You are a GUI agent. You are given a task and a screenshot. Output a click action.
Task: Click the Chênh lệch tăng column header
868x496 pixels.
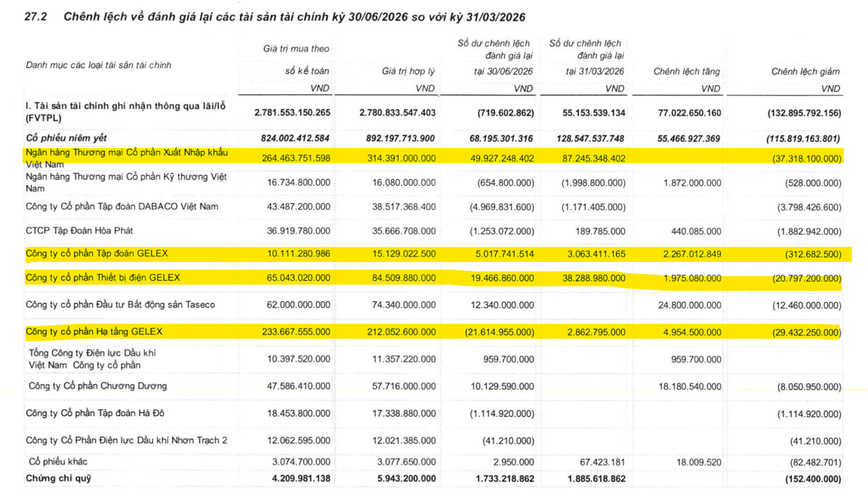coord(686,72)
